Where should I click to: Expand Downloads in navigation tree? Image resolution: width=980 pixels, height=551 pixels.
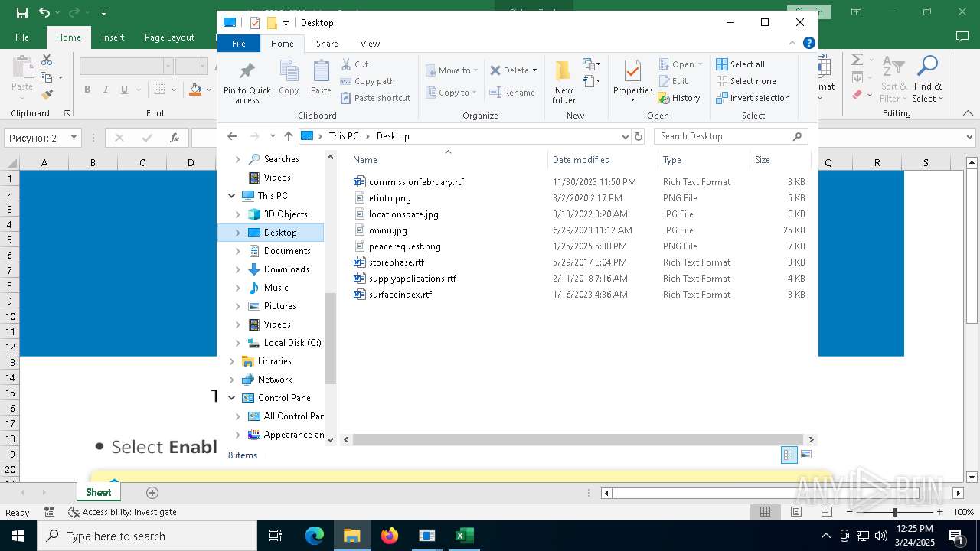[x=238, y=269]
